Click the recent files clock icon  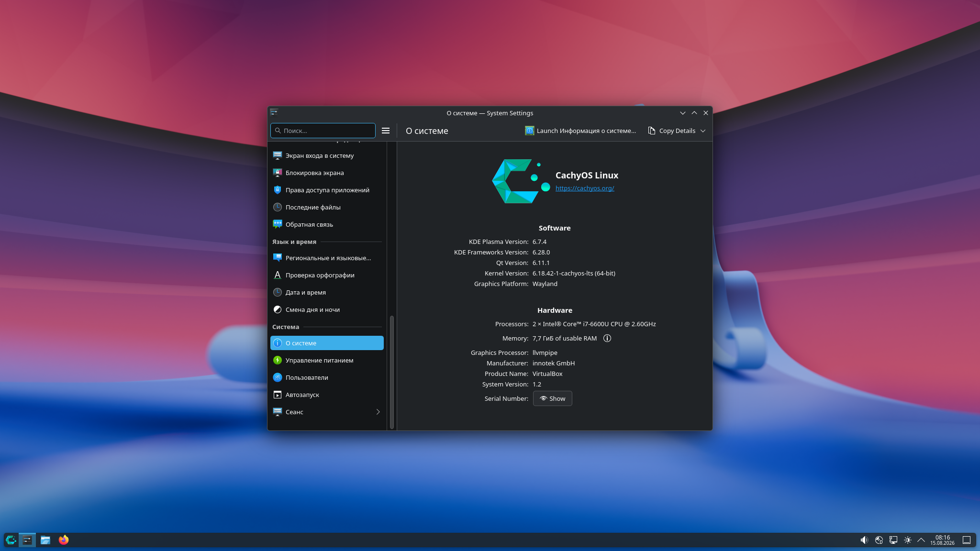coord(278,207)
